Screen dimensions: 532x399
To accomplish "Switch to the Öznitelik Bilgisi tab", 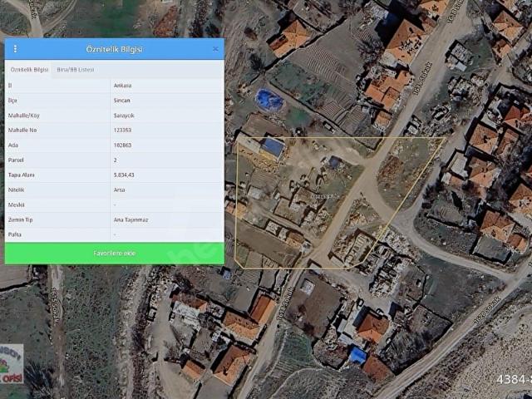I will (29, 70).
